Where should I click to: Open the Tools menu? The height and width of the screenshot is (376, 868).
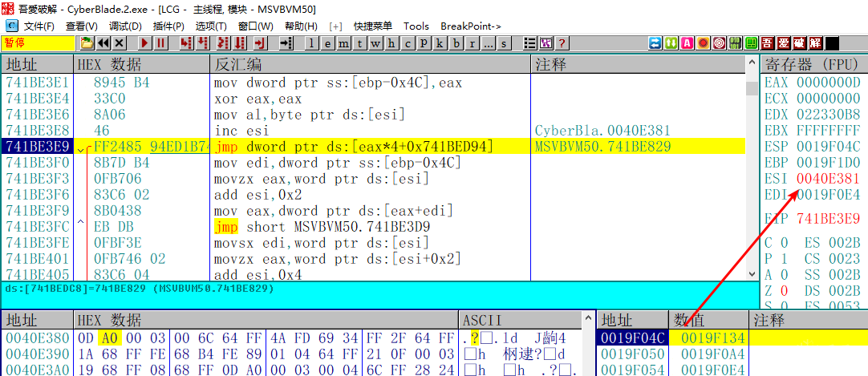(x=416, y=26)
